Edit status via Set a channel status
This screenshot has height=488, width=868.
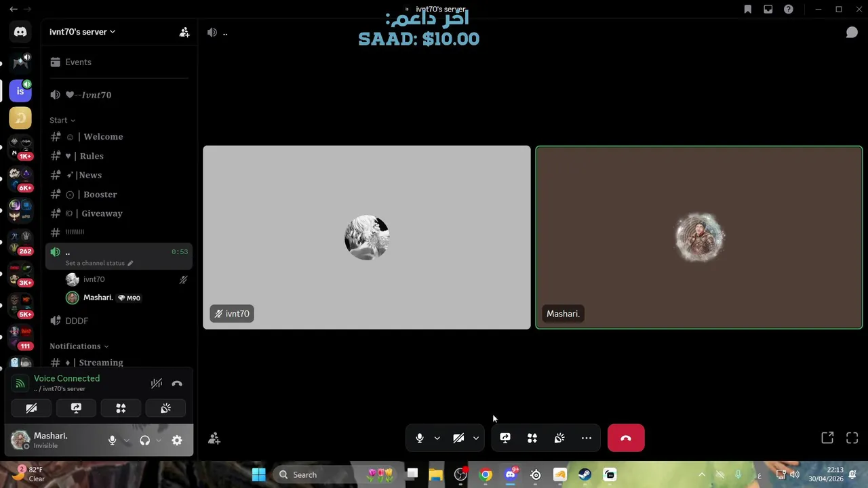coord(99,263)
